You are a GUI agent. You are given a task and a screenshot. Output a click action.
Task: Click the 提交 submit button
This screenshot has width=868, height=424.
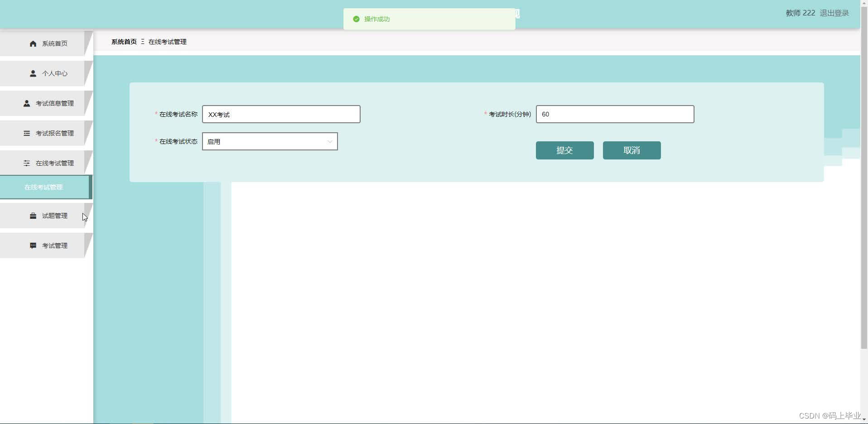(564, 150)
